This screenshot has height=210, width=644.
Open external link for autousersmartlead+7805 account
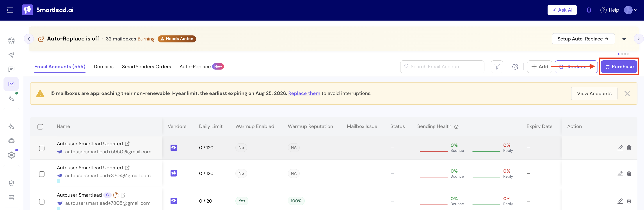pyautogui.click(x=123, y=195)
